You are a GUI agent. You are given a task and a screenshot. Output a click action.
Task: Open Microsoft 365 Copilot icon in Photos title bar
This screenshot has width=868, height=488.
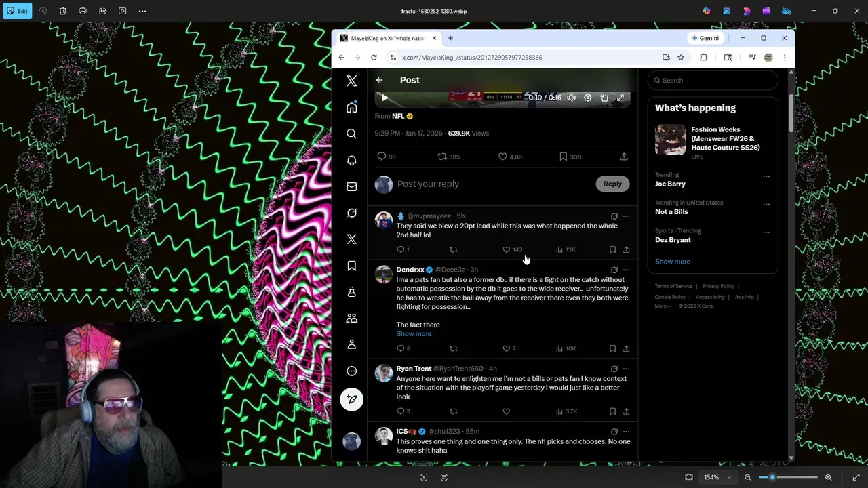click(x=707, y=11)
